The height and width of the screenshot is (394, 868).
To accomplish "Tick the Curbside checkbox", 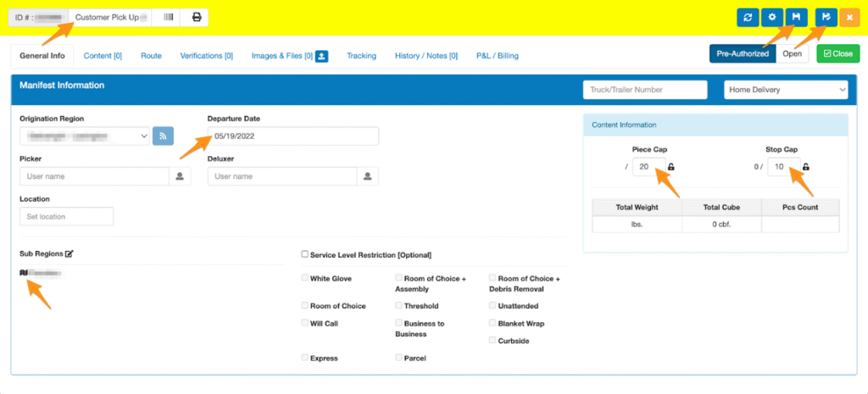I will tap(492, 341).
